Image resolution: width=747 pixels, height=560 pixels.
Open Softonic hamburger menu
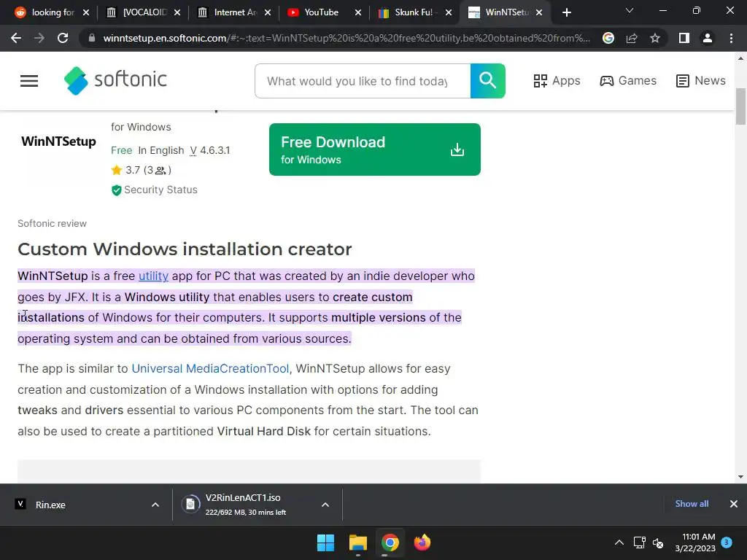coord(29,81)
